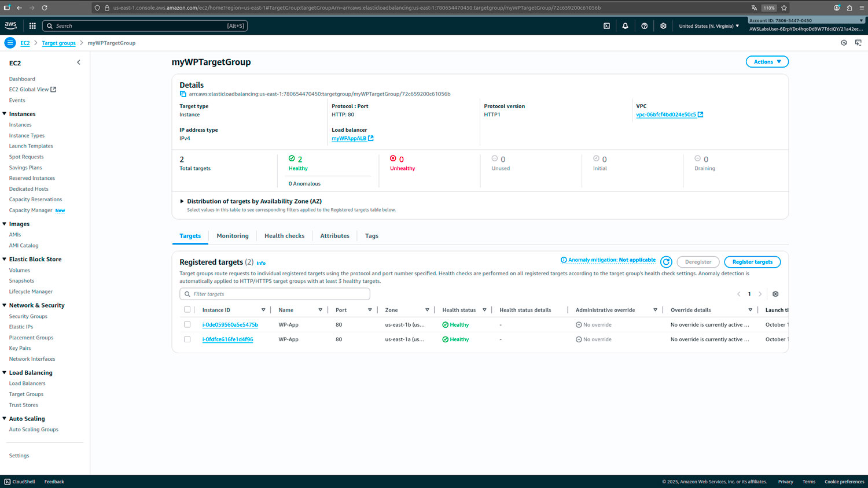The width and height of the screenshot is (868, 488).
Task: Toggle the select-all targets checkbox
Action: coord(187,310)
